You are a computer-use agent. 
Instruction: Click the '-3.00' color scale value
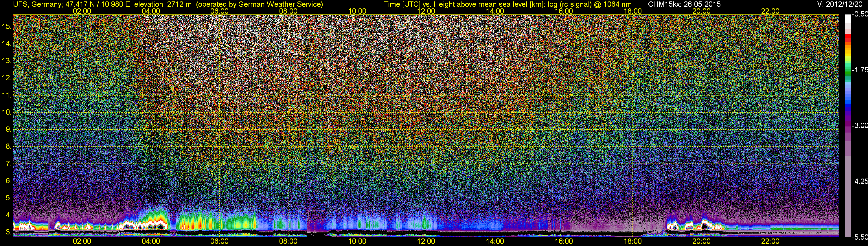tap(860, 126)
